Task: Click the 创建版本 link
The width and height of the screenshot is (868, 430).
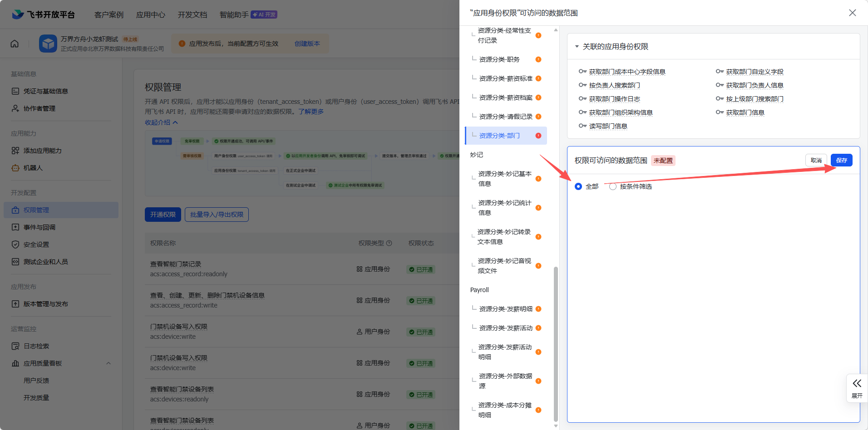Action: coord(307,44)
